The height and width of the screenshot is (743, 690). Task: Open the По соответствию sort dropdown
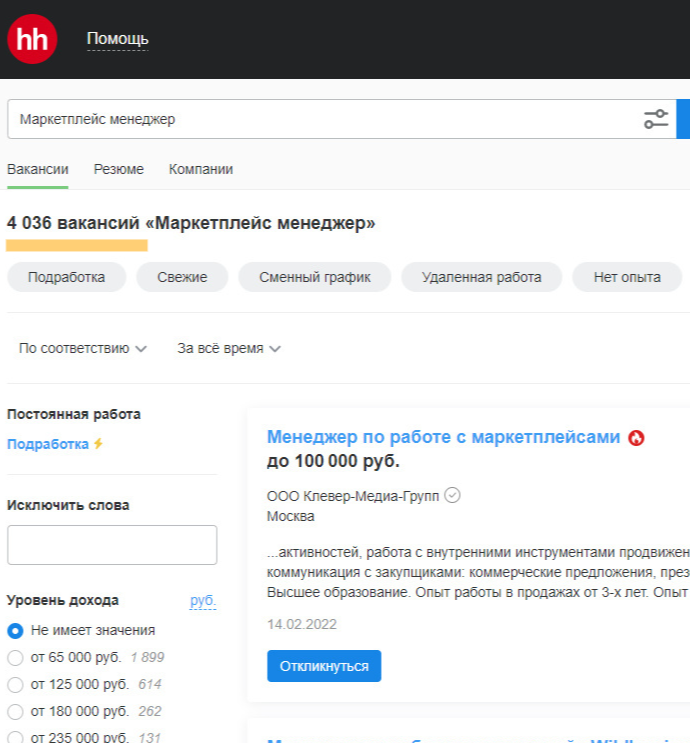click(x=82, y=349)
